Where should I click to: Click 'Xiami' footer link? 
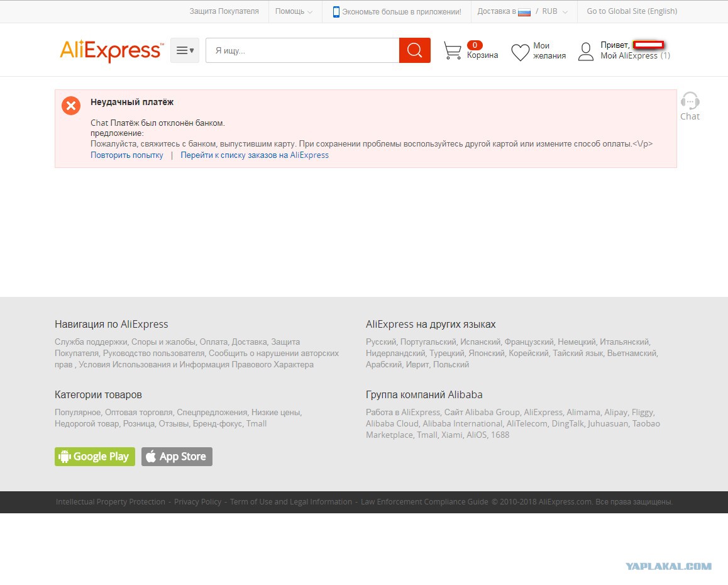[x=452, y=435]
